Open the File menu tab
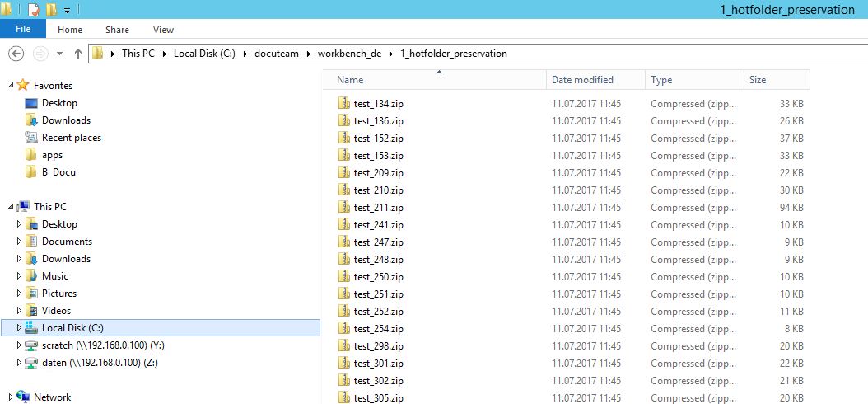The width and height of the screenshot is (868, 404). pyautogui.click(x=23, y=30)
